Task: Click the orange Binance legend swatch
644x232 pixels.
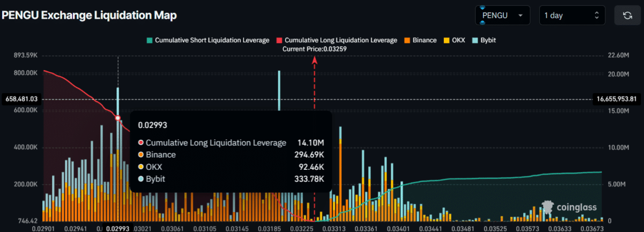Action: coord(407,40)
